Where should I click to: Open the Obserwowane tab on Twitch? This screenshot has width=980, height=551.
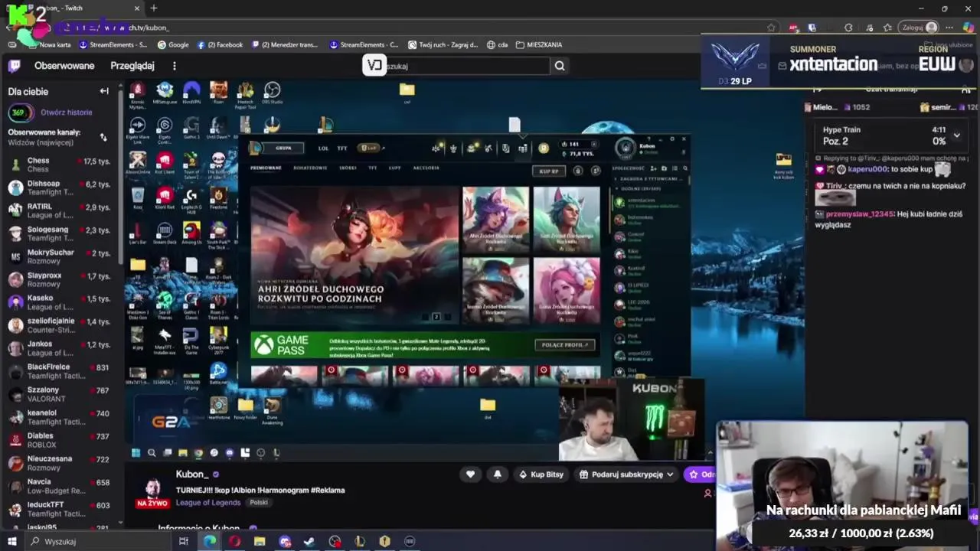pyautogui.click(x=64, y=66)
